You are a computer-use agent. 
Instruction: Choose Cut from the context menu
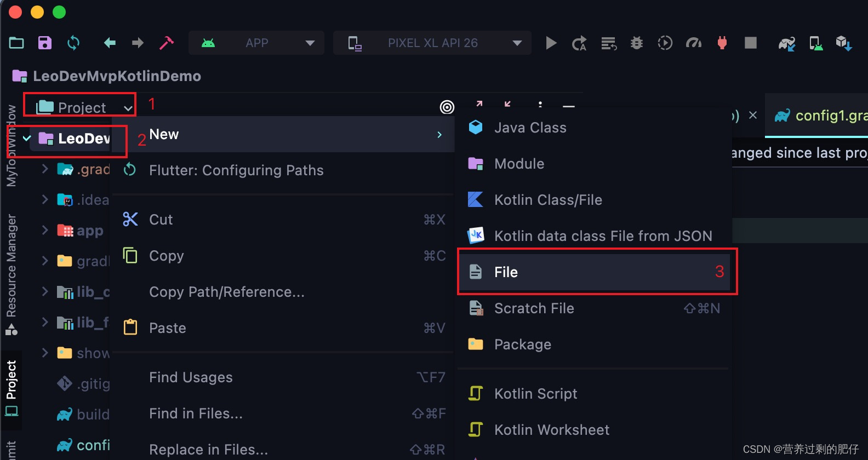point(283,220)
